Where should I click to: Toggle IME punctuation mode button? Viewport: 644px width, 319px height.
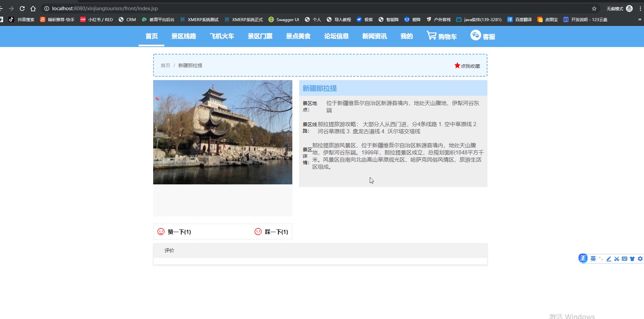coord(601,259)
